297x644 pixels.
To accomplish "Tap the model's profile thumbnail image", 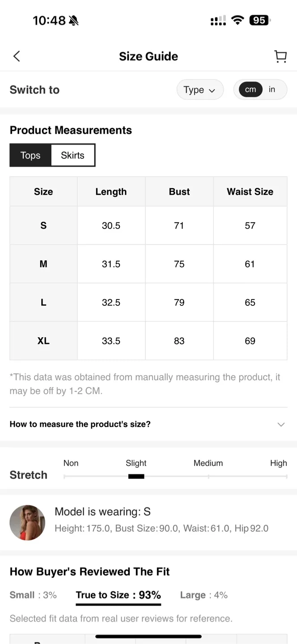I will click(x=27, y=522).
